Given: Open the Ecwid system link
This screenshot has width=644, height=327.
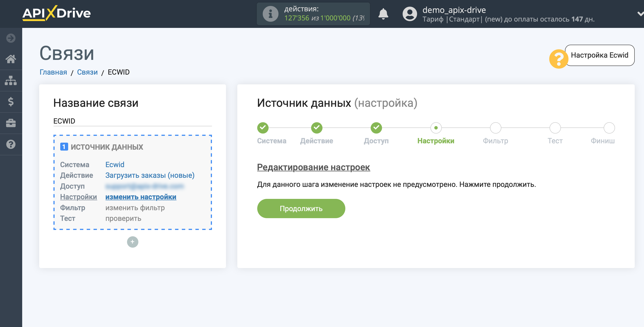Looking at the screenshot, I should click(x=115, y=164).
